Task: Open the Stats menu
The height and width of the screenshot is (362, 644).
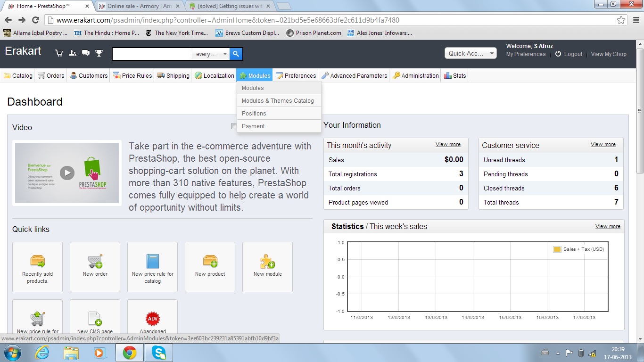Action: tap(455, 75)
